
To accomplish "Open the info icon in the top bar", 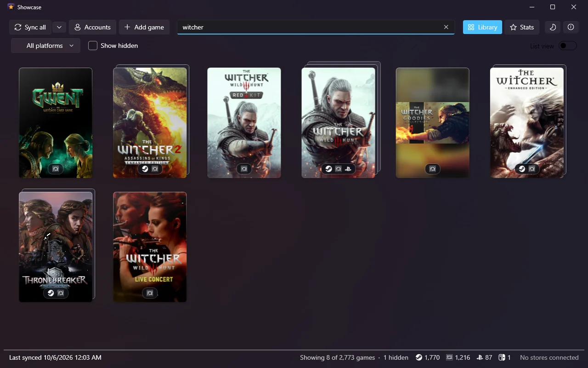I will pyautogui.click(x=571, y=27).
